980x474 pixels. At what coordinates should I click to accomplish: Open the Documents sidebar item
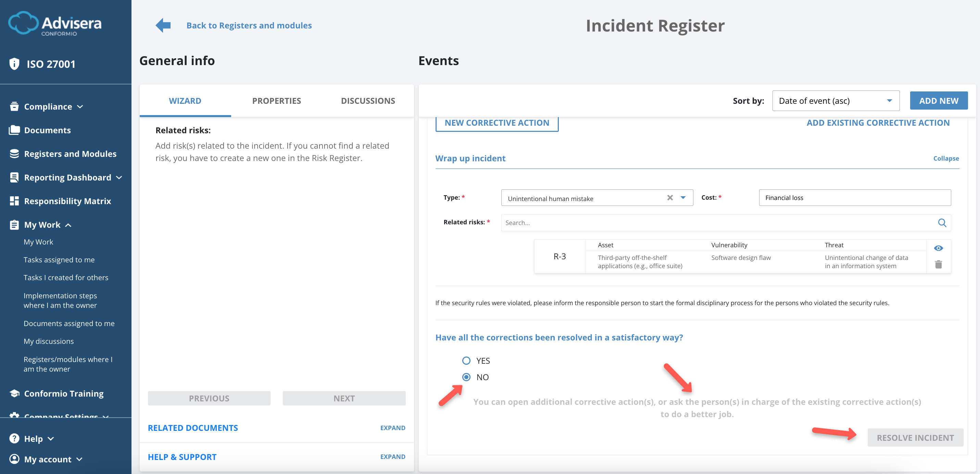pyautogui.click(x=47, y=130)
